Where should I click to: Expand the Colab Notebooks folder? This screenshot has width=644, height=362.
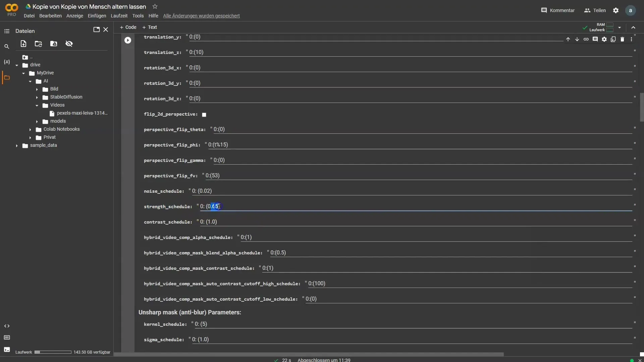tap(30, 129)
